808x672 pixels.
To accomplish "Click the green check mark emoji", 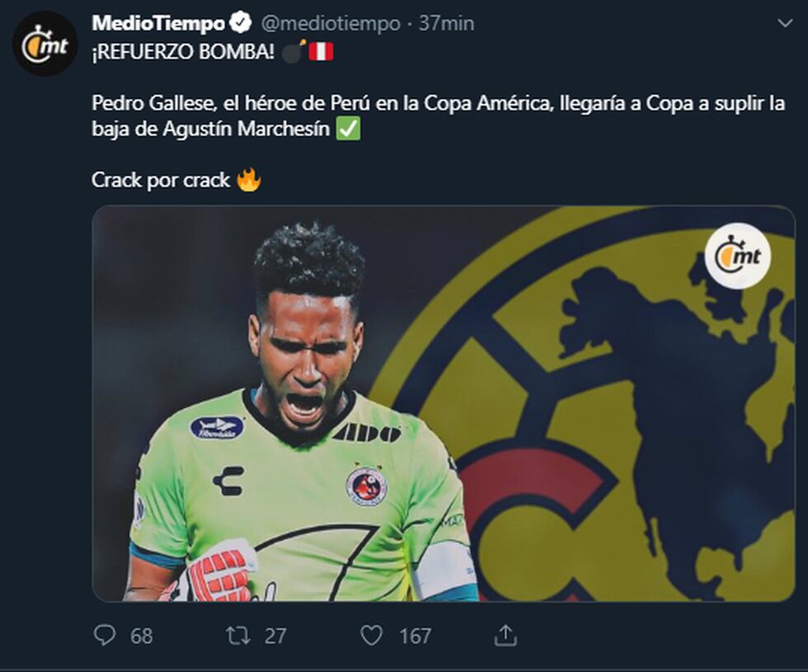I will (349, 131).
